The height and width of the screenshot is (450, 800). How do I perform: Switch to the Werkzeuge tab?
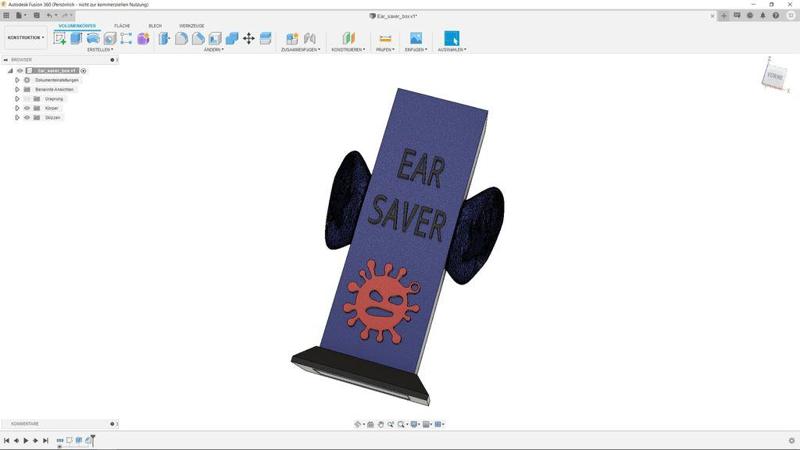coord(192,26)
